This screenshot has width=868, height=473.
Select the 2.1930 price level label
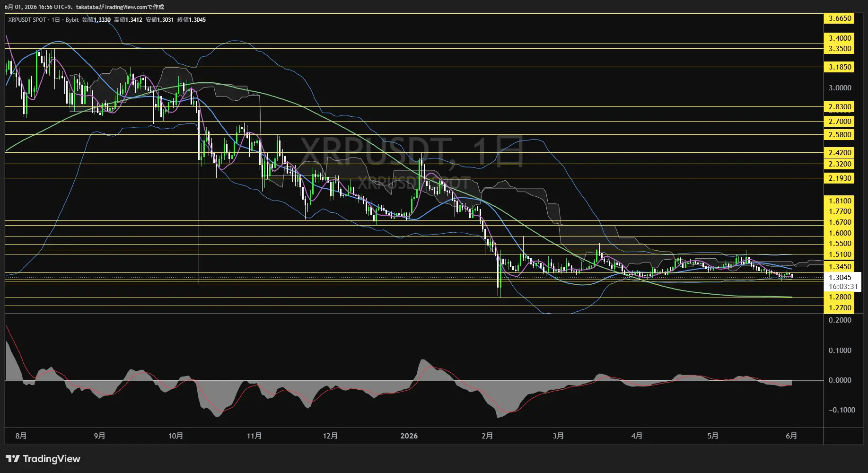click(840, 178)
